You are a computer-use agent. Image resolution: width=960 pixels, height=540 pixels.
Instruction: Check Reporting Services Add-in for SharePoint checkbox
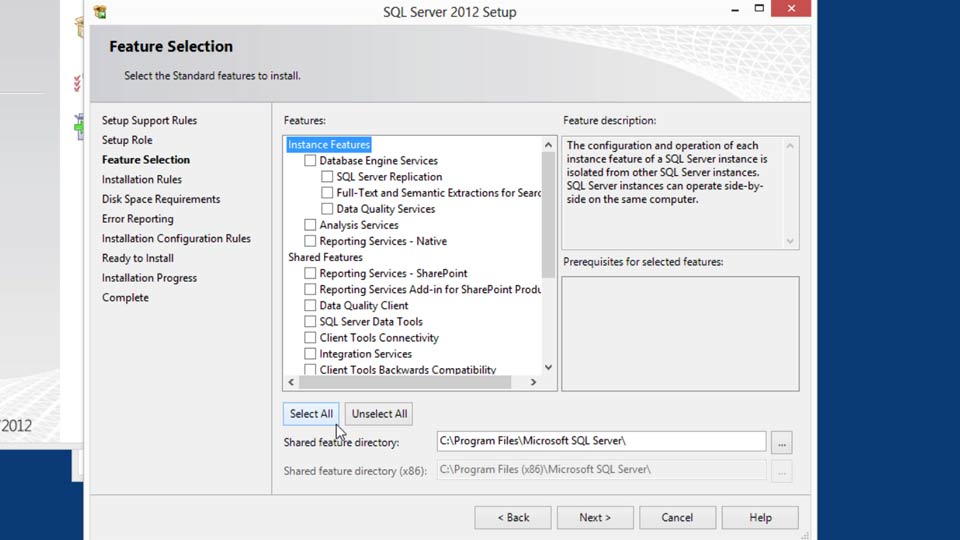pos(310,289)
